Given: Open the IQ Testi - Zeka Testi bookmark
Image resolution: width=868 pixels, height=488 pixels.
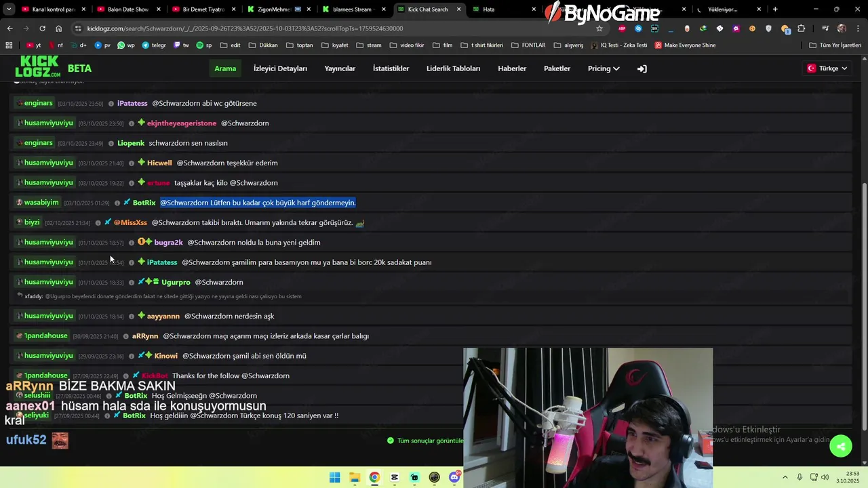Looking at the screenshot, I should click(619, 45).
